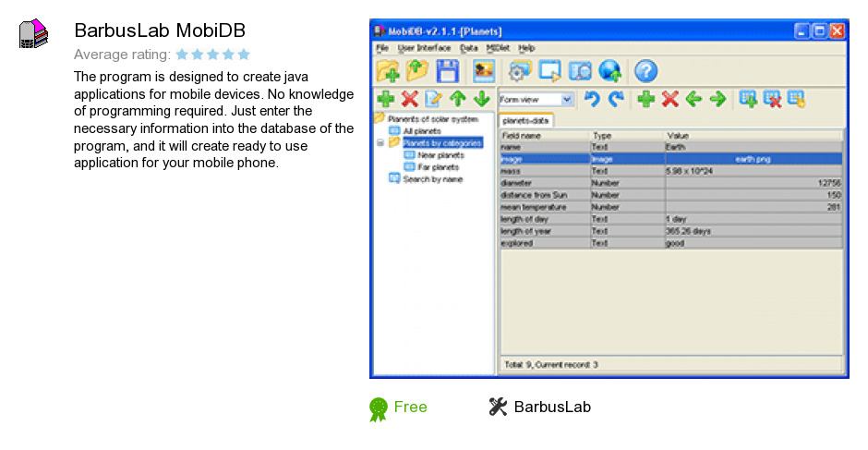The height and width of the screenshot is (450, 868).
Task: Open the File menu
Action: click(x=382, y=48)
